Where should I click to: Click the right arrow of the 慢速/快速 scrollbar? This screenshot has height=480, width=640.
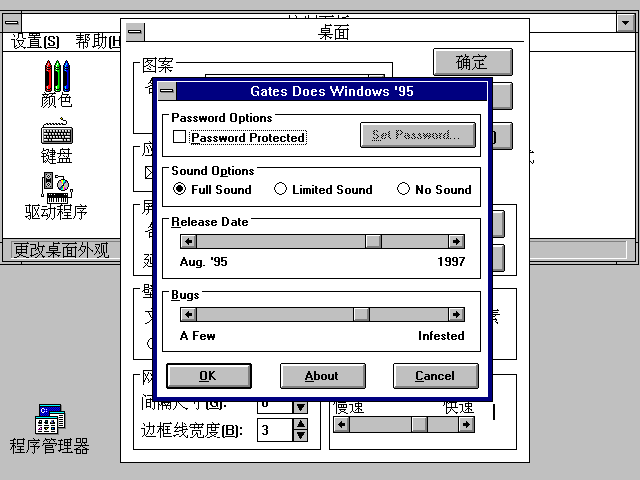pos(466,425)
